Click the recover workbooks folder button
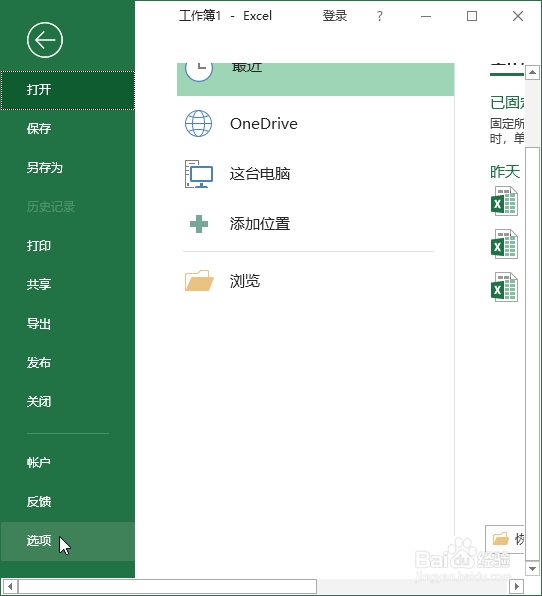The height and width of the screenshot is (596, 542). click(505, 539)
